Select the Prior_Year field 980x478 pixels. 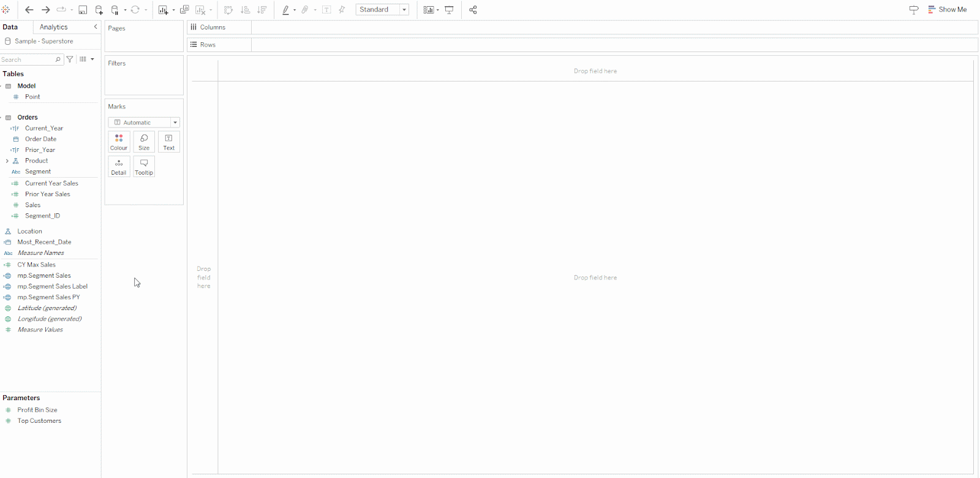(x=40, y=150)
